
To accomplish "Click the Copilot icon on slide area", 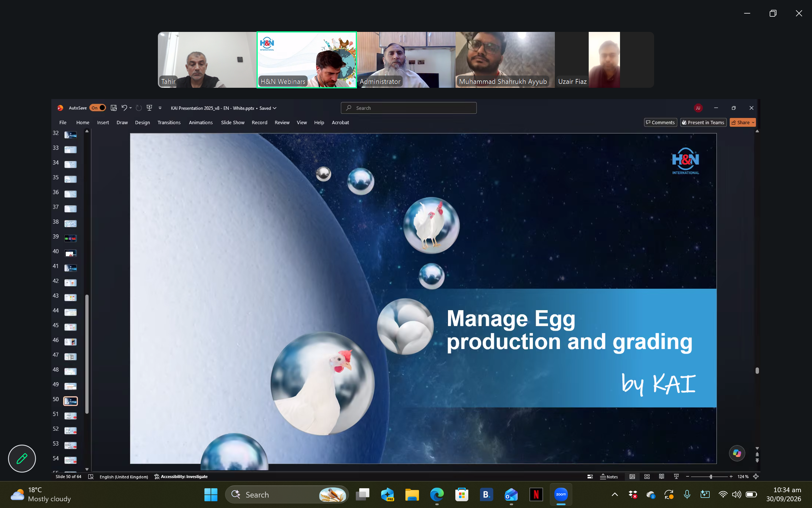I will (737, 453).
